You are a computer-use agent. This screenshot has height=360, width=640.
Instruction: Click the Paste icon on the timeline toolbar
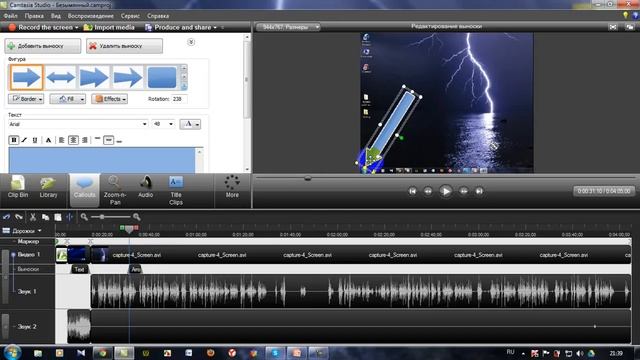click(x=58, y=217)
